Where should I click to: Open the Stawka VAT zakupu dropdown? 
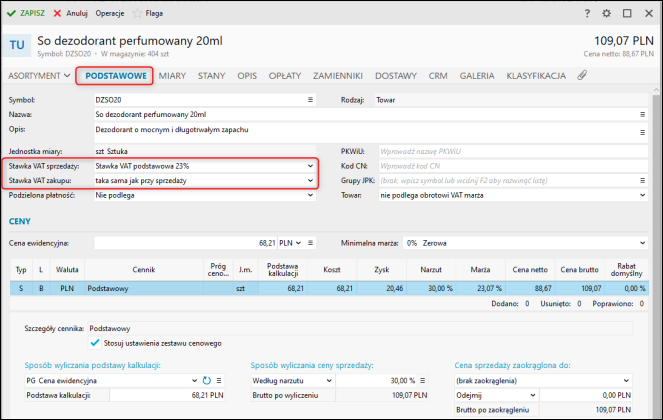pos(310,181)
